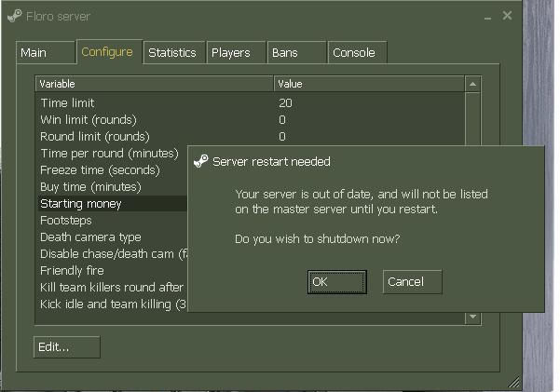Select Time per round (minutes) row
Viewport: 560px width, 392px height.
112,153
